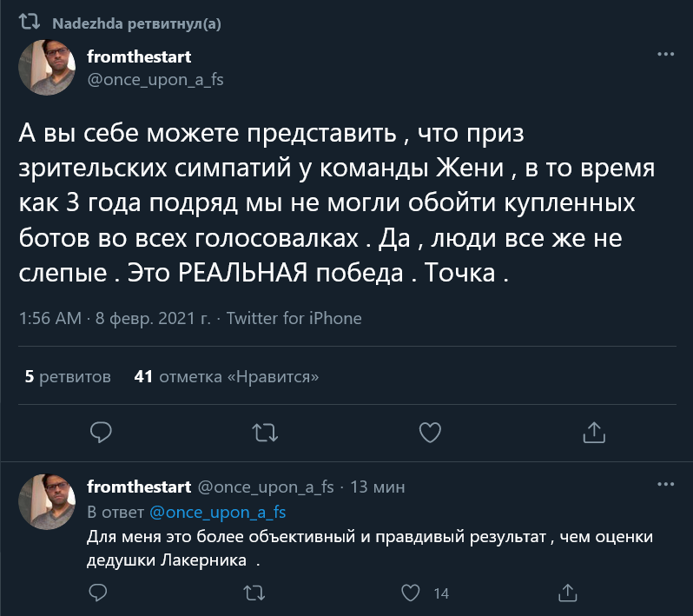Open Nadezhda ретвитнул(а) profile link

click(x=136, y=24)
